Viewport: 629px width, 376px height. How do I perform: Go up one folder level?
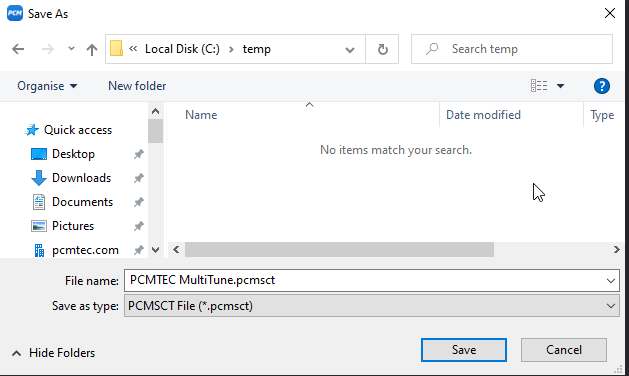click(92, 49)
